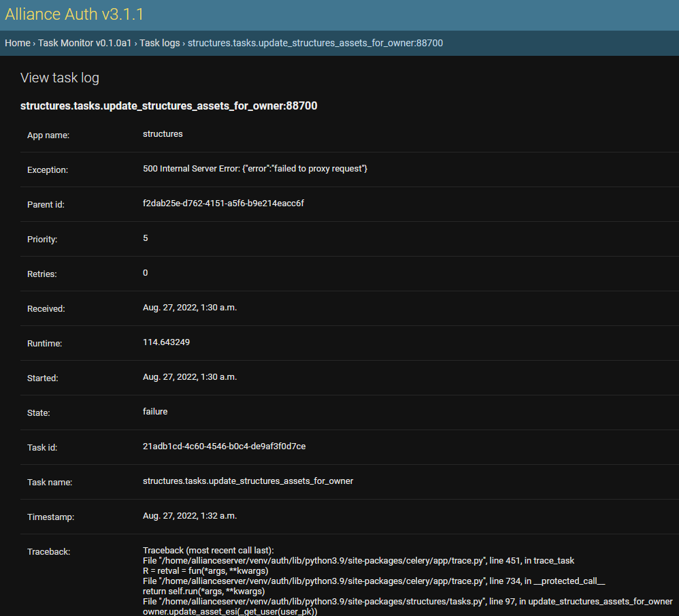Select traceback line with line 734 __protected_call__

click(374, 581)
